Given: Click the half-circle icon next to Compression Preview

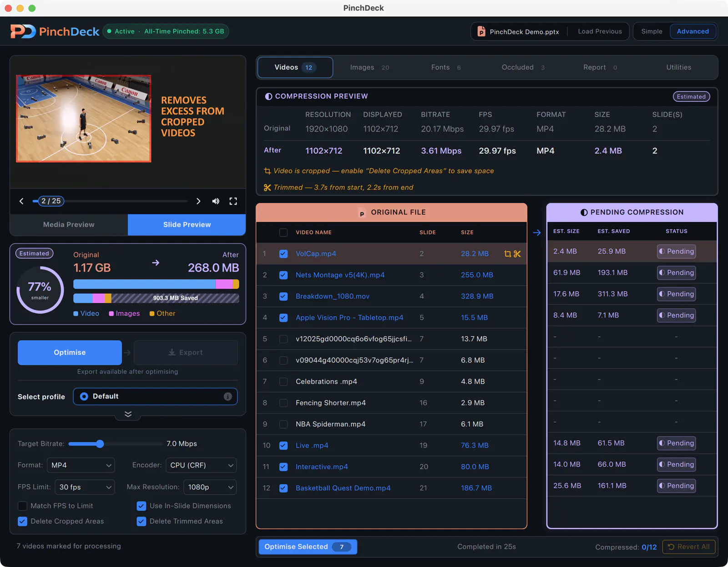Looking at the screenshot, I should pyautogui.click(x=268, y=96).
